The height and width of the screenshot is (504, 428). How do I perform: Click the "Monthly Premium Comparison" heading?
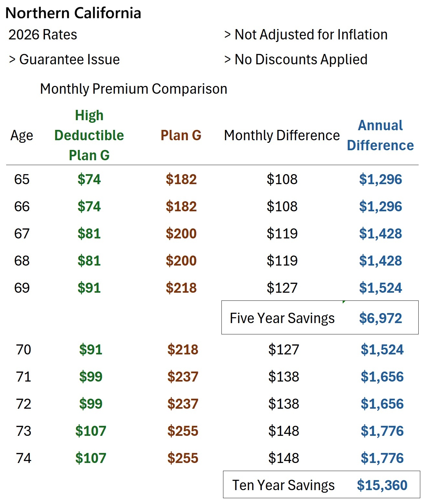pyautogui.click(x=134, y=89)
